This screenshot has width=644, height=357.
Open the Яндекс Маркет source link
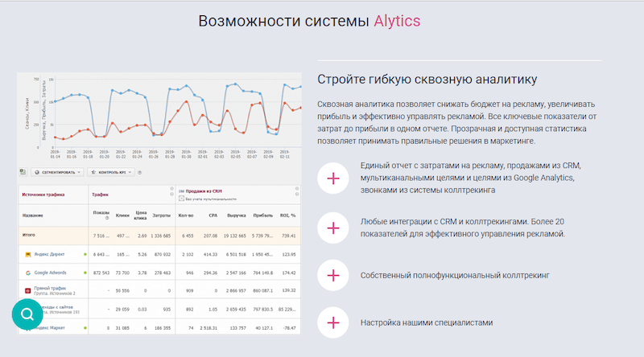[x=50, y=328]
